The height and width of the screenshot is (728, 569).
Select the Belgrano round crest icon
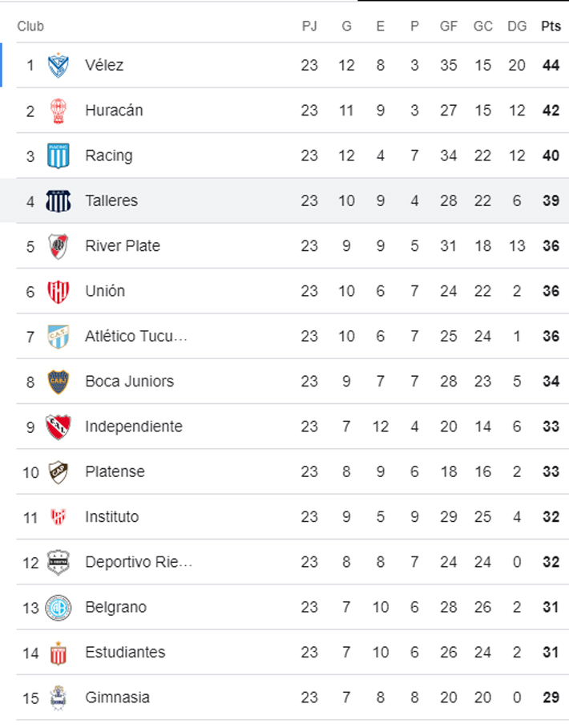pyautogui.click(x=58, y=607)
